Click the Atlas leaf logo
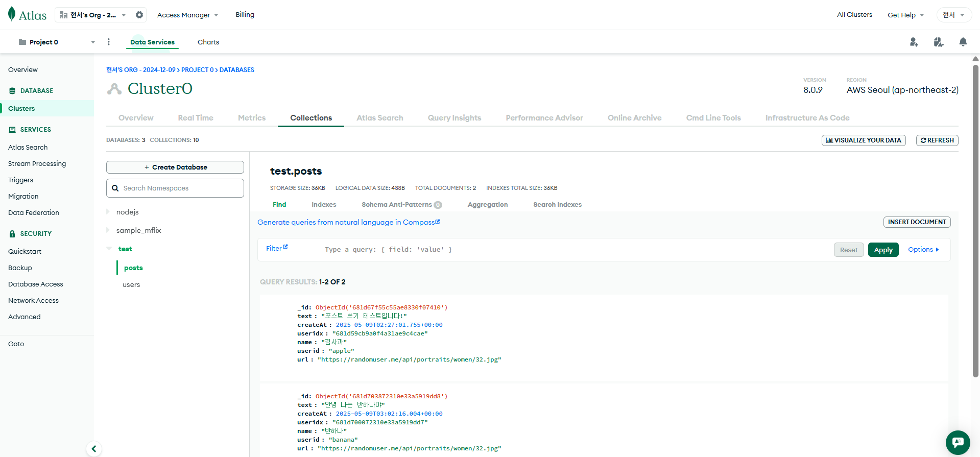The image size is (980, 457). click(12, 14)
